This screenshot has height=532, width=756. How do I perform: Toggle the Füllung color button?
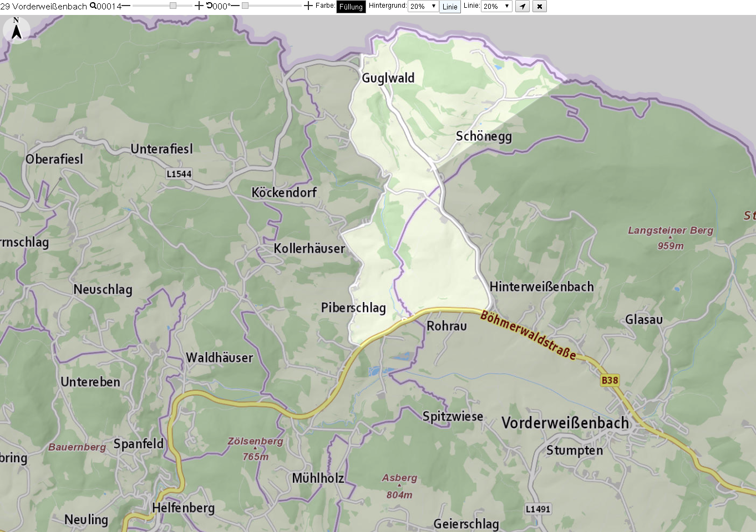[351, 7]
